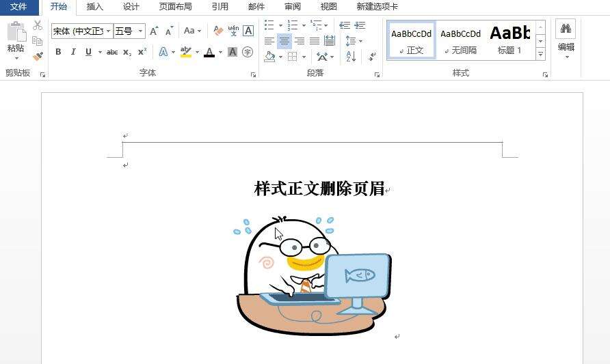Increase font size with grow font icon
The height and width of the screenshot is (364, 610).
(x=154, y=31)
